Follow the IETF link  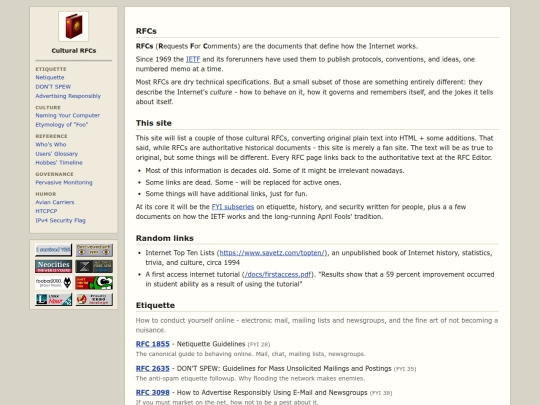point(193,59)
